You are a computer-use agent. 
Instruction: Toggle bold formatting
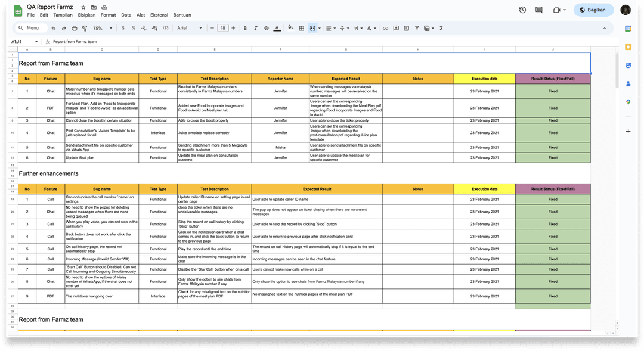pos(245,29)
